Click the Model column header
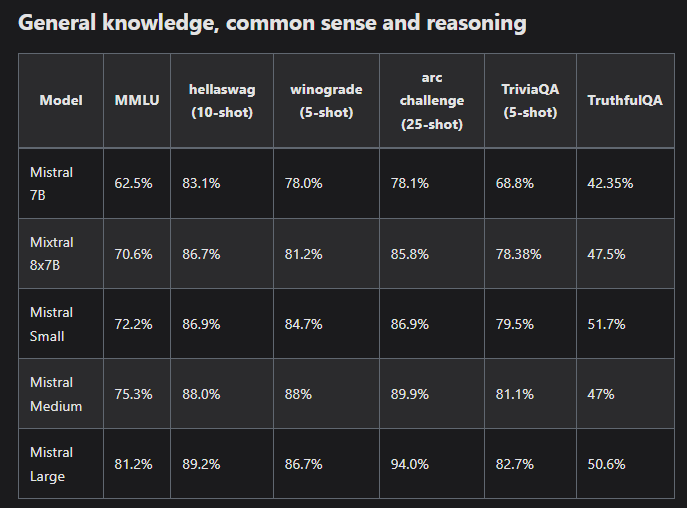The image size is (687, 508). (x=60, y=101)
